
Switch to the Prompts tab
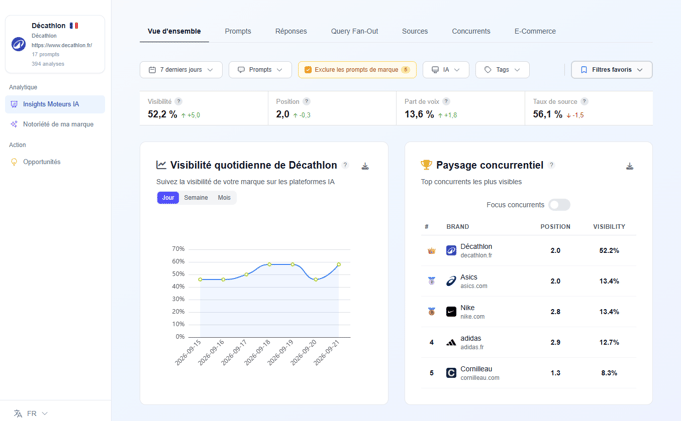pos(238,31)
